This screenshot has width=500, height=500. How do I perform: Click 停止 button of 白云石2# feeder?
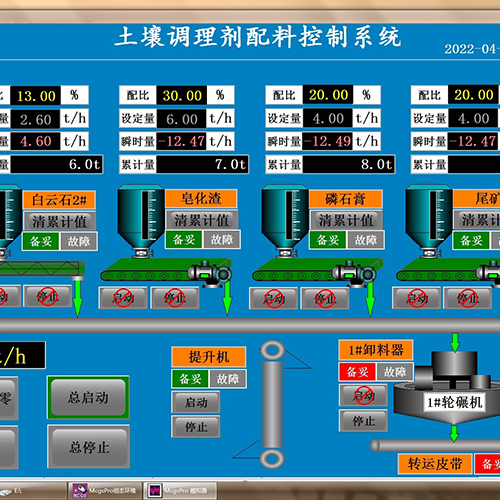pyautogui.click(x=47, y=296)
